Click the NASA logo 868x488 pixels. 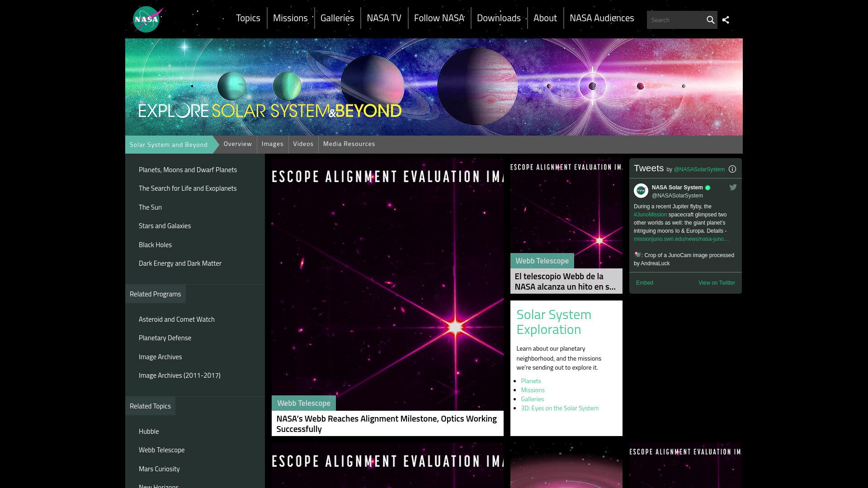point(147,19)
